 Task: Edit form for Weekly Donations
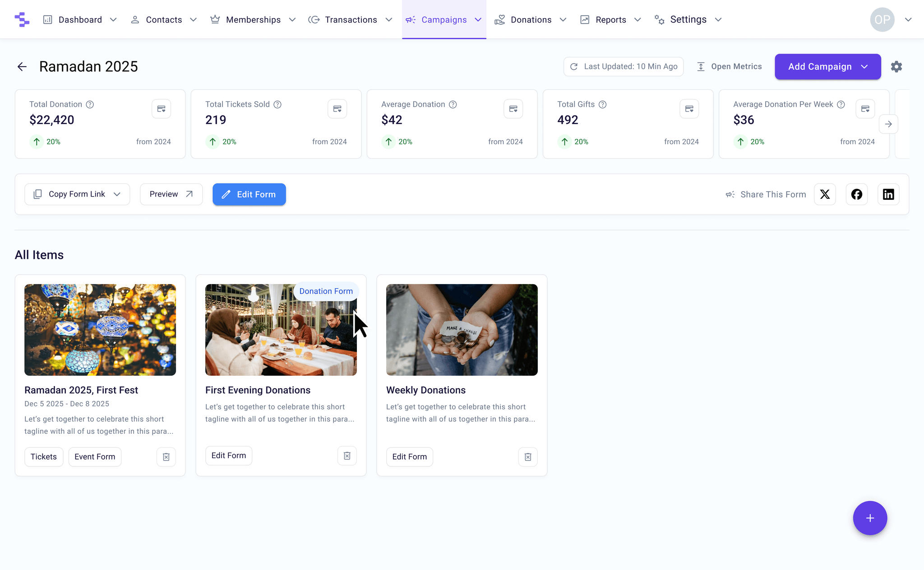[410, 457]
